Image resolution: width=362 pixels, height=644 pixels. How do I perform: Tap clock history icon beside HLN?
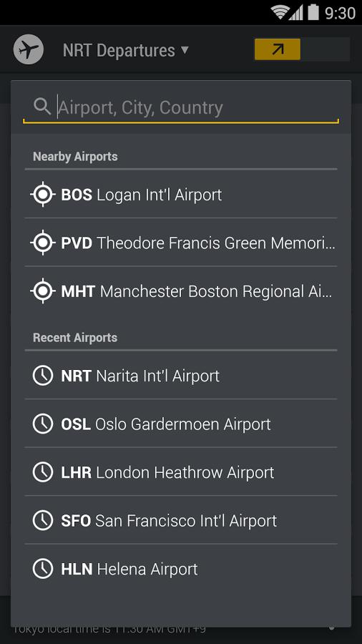pyautogui.click(x=43, y=569)
